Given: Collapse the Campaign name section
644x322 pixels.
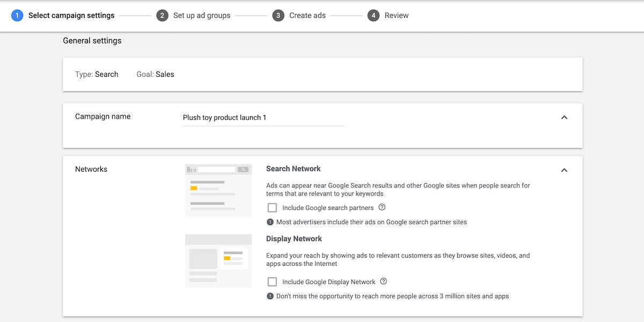Looking at the screenshot, I should [564, 118].
